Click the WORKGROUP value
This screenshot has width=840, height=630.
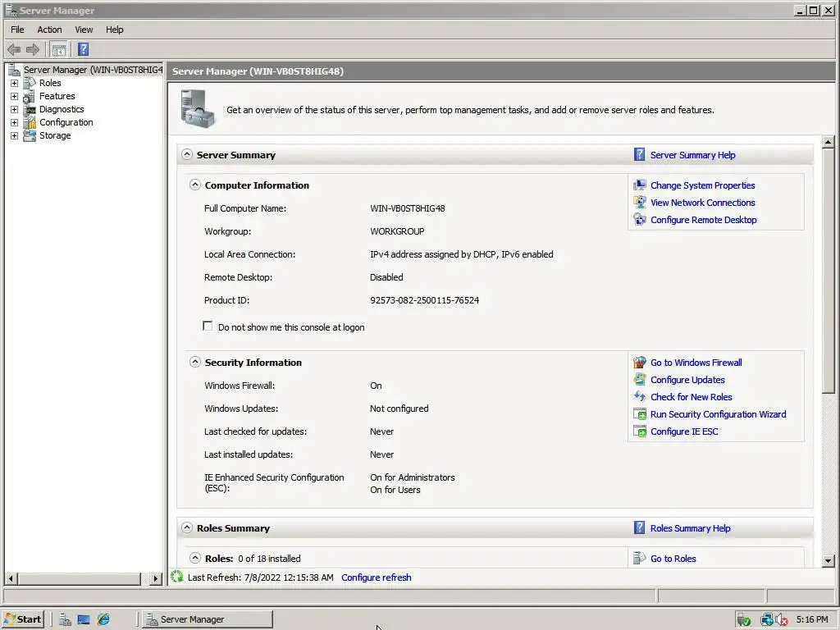point(397,231)
